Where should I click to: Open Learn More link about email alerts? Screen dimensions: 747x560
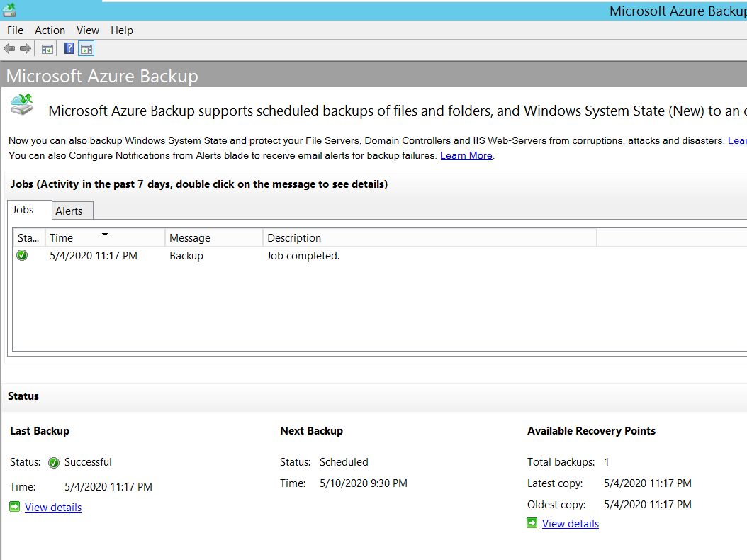[466, 155]
